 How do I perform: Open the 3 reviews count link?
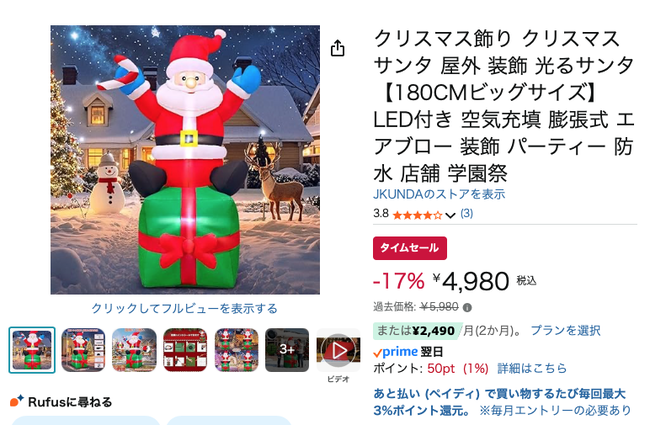click(466, 214)
